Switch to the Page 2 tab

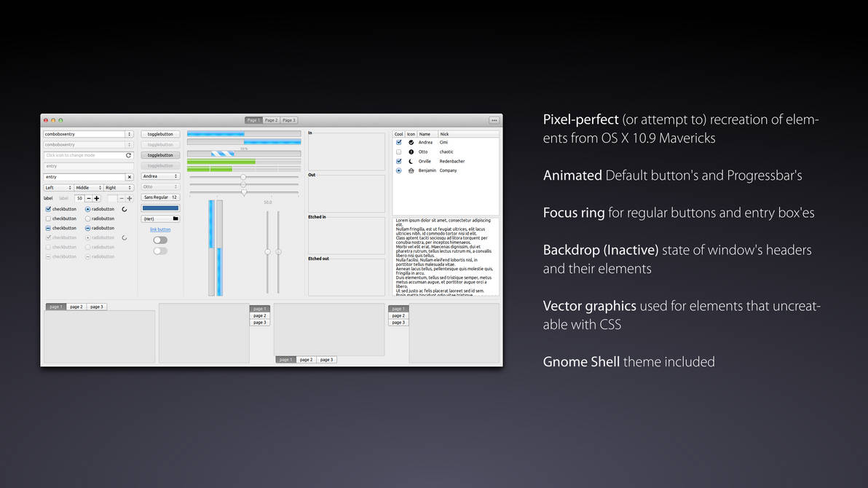tap(270, 120)
